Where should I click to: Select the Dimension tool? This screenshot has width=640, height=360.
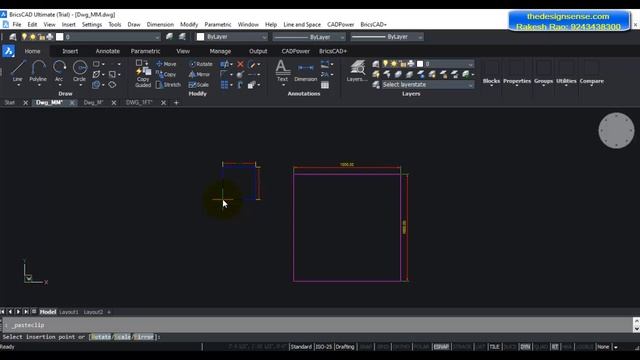[306, 71]
